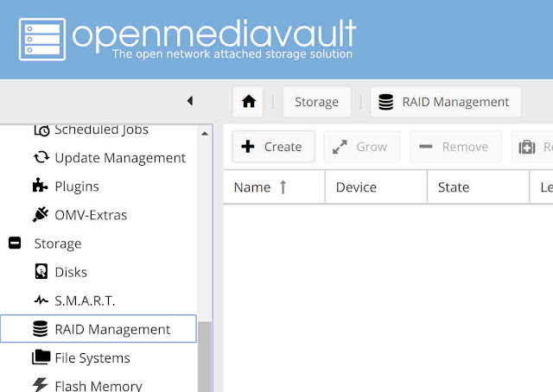Click the S.M.A.R.T. pulse icon
The width and height of the screenshot is (553, 392).
coord(41,300)
